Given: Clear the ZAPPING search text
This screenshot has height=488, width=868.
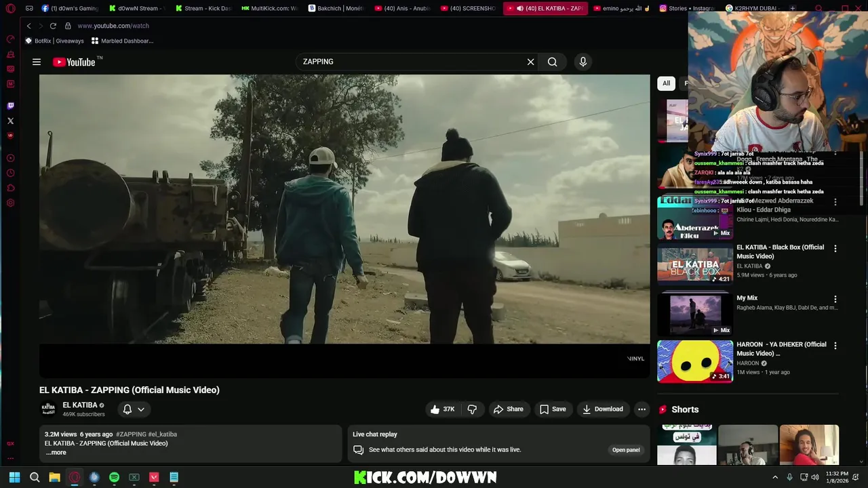Looking at the screenshot, I should (530, 62).
